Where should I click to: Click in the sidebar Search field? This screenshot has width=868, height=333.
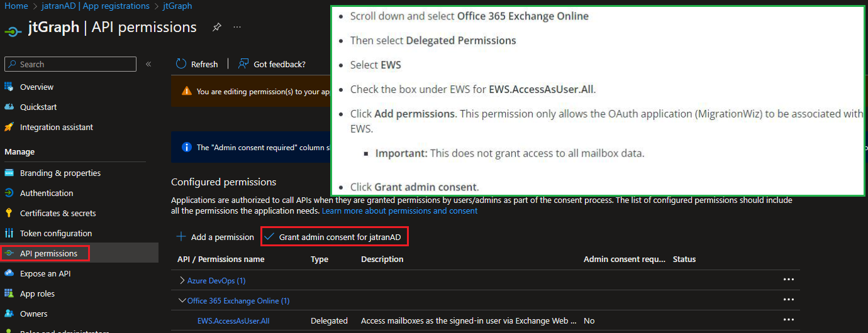tap(70, 64)
